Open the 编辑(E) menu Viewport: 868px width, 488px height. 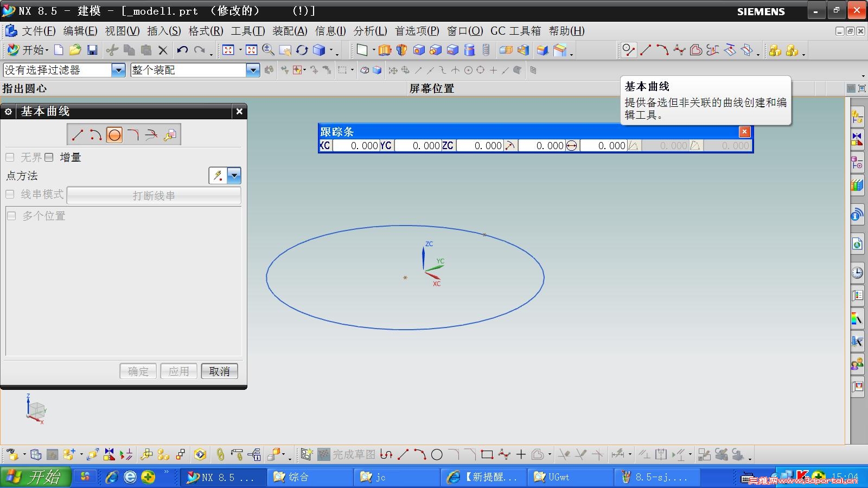click(80, 31)
